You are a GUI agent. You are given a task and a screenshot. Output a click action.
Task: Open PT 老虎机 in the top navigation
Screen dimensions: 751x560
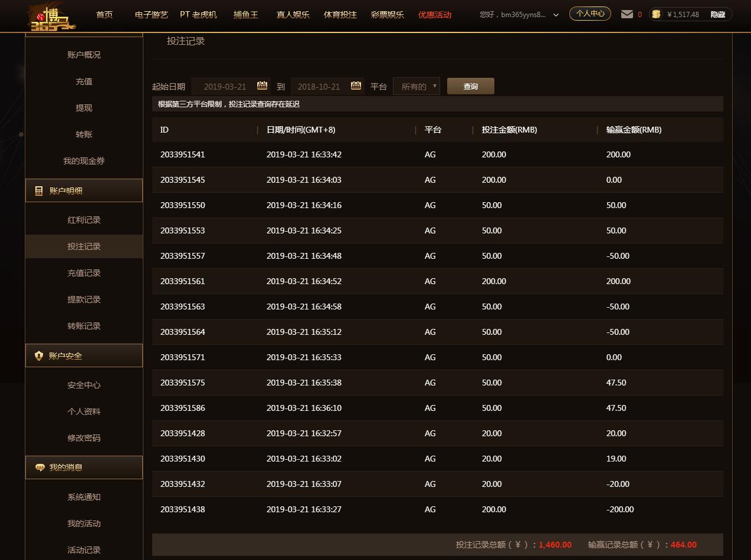(x=199, y=15)
